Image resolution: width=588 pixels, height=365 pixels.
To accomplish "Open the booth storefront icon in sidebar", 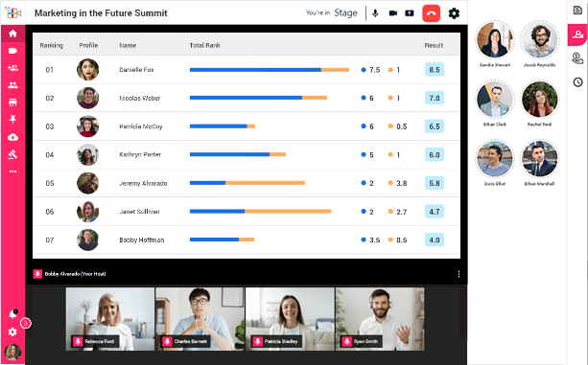I will tap(12, 103).
